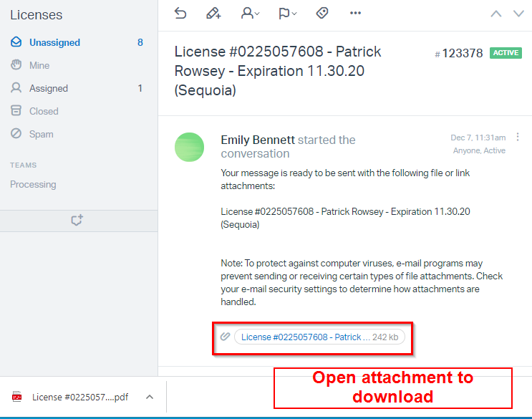Click the downloaded License PDF file
The height and width of the screenshot is (419, 532).
click(x=80, y=397)
